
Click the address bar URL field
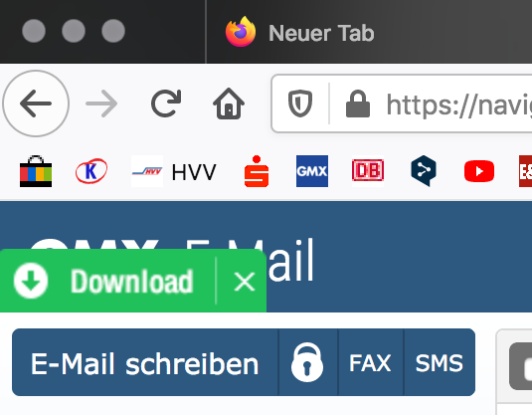coord(458,104)
